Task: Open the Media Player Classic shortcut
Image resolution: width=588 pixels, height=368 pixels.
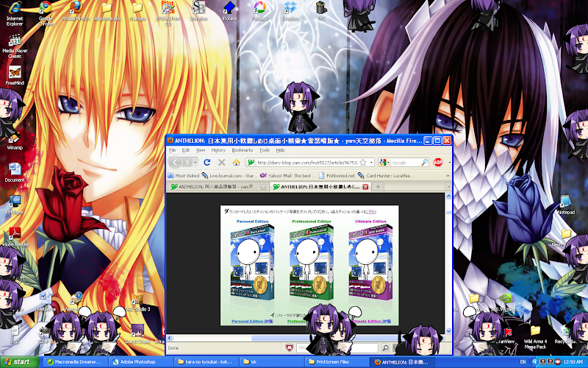Action: [x=15, y=46]
